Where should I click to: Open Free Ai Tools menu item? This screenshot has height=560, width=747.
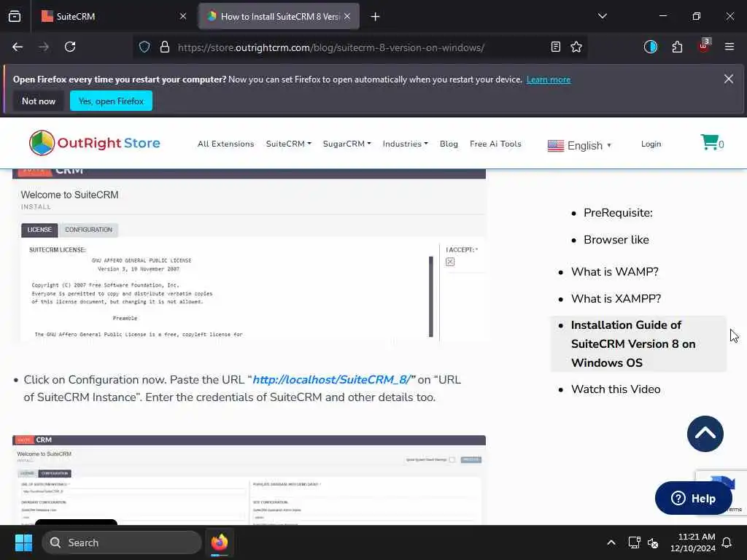click(495, 144)
